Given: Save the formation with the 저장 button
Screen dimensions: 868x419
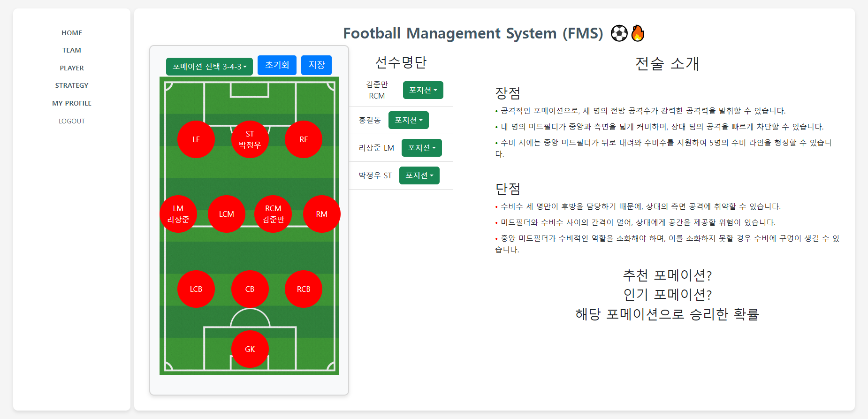Looking at the screenshot, I should pyautogui.click(x=316, y=65).
